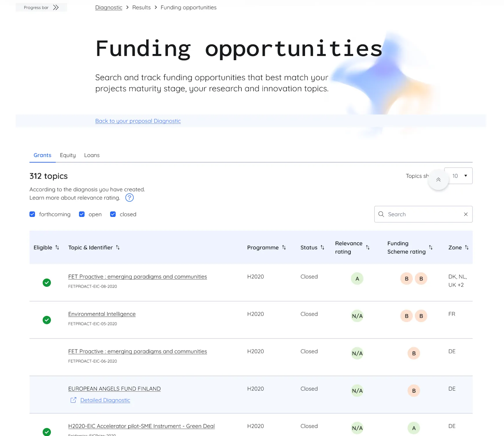Uncheck the open filter checkbox
The width and height of the screenshot is (504, 436).
[x=82, y=214]
